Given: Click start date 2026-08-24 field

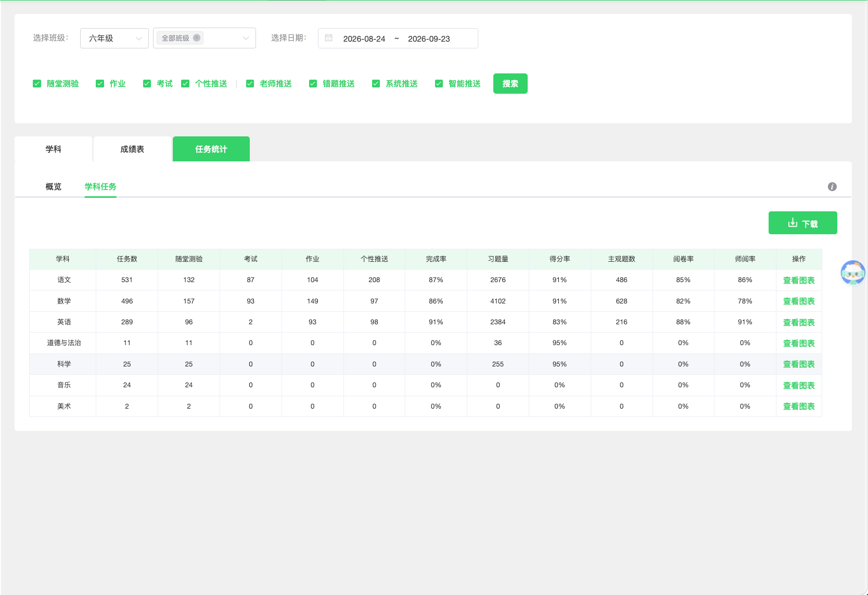Looking at the screenshot, I should 364,39.
